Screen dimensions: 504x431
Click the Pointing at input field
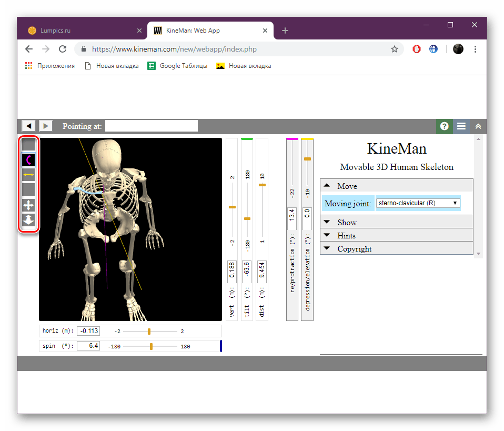(151, 126)
